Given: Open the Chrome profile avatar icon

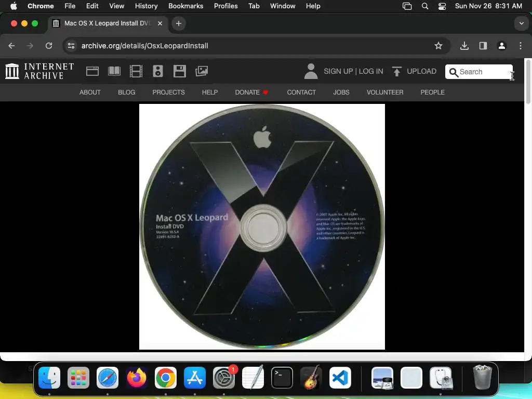Looking at the screenshot, I should pyautogui.click(x=502, y=46).
